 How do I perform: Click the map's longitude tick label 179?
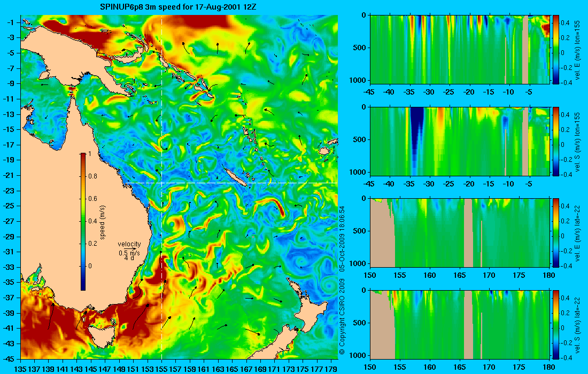point(331,369)
